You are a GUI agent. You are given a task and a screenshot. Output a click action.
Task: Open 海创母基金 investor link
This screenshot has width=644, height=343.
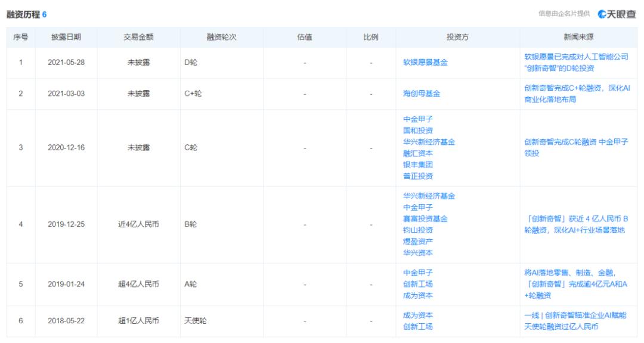pos(422,94)
